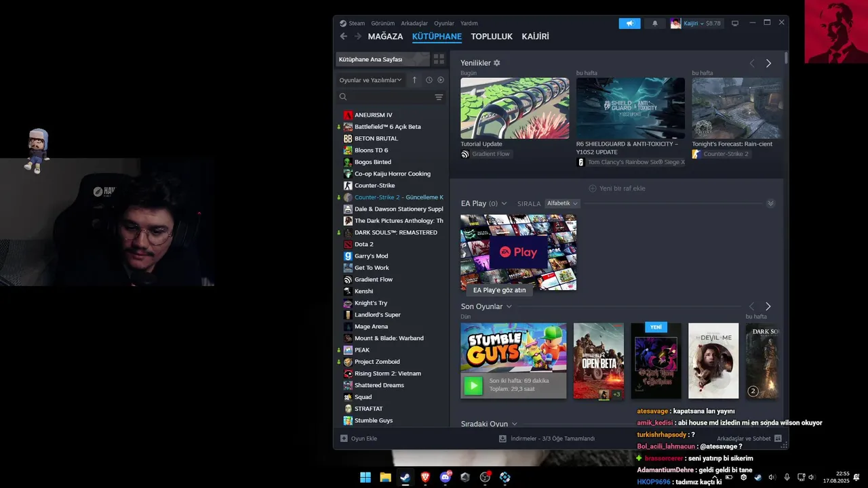
Task: Collapse EA Play shelf with double chevron
Action: (x=770, y=203)
